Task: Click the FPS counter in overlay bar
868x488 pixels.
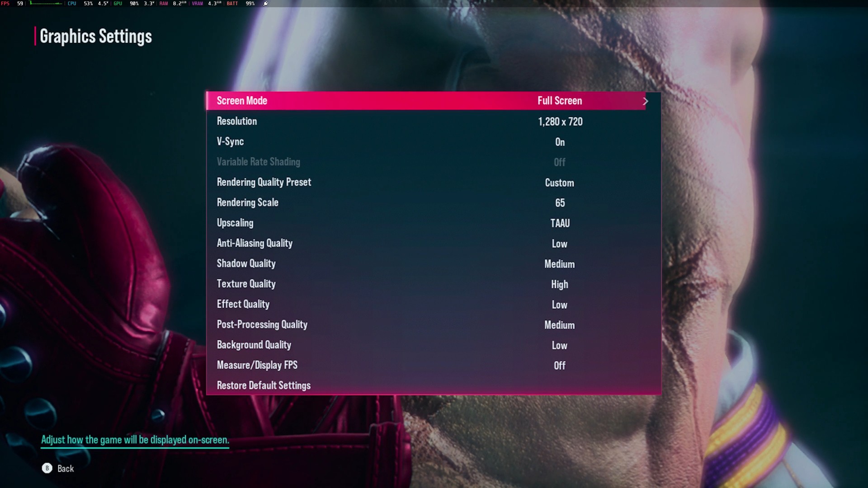Action: click(12, 4)
